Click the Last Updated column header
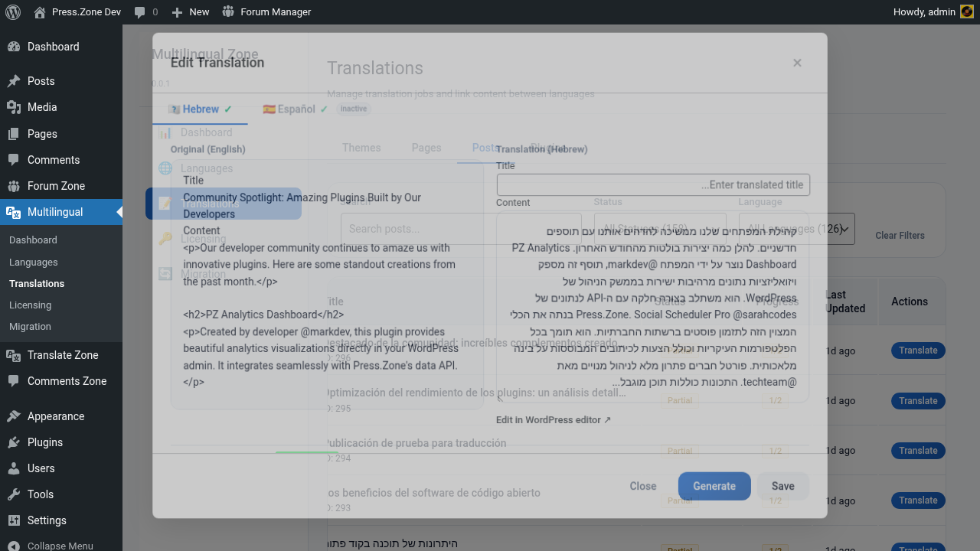This screenshot has height=551, width=980. point(845,302)
